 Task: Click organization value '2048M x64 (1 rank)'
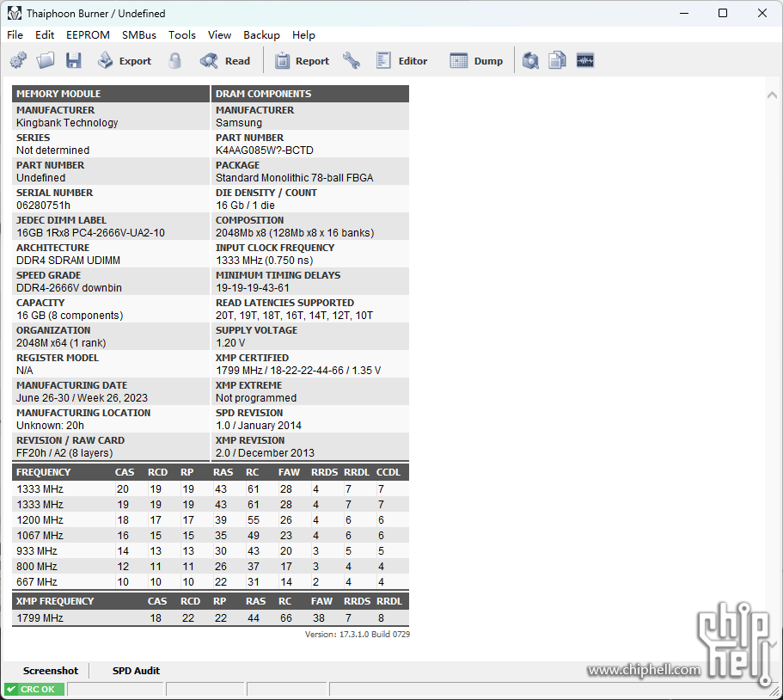click(x=61, y=343)
